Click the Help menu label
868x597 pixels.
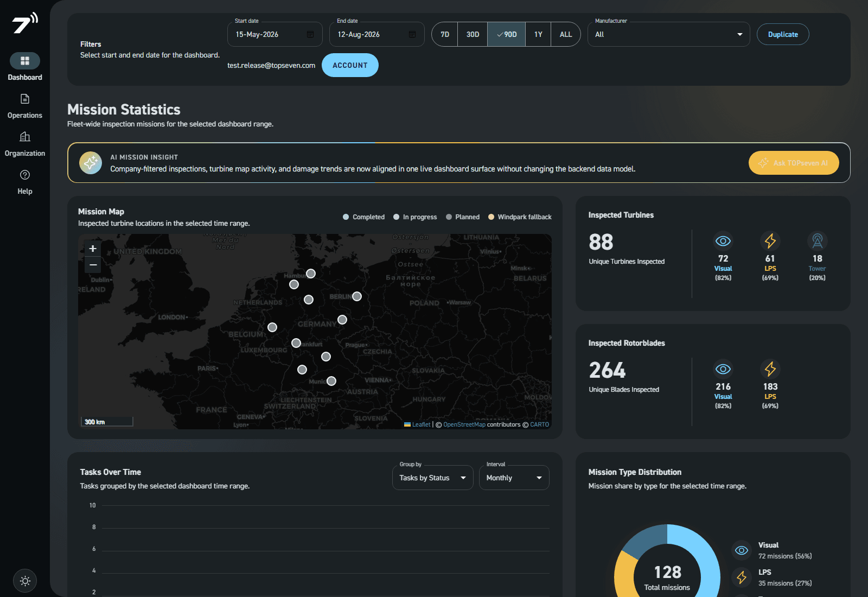click(25, 191)
